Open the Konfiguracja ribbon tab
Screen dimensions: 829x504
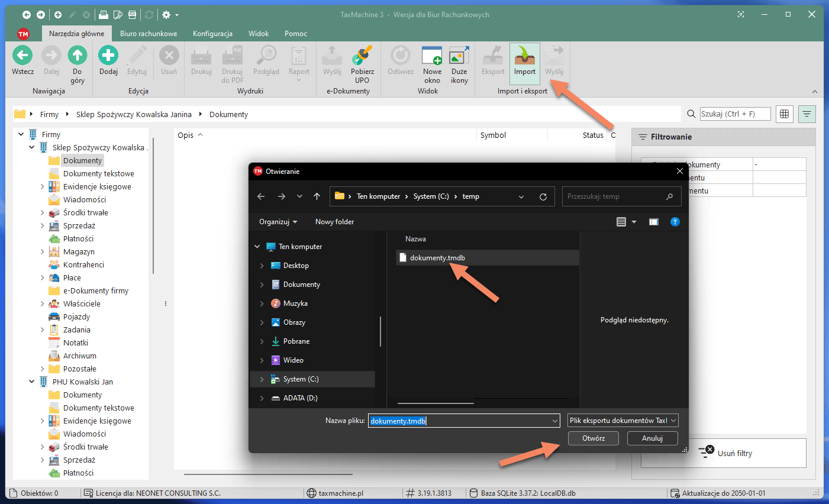(x=212, y=34)
